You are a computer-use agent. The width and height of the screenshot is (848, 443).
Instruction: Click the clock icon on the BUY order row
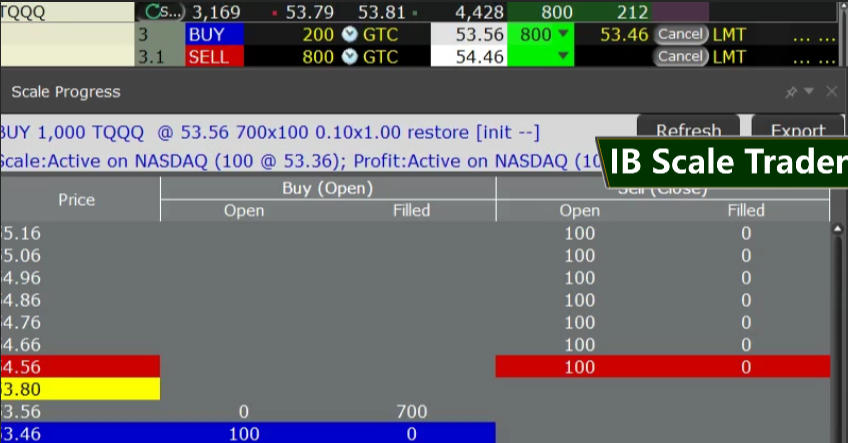349,34
